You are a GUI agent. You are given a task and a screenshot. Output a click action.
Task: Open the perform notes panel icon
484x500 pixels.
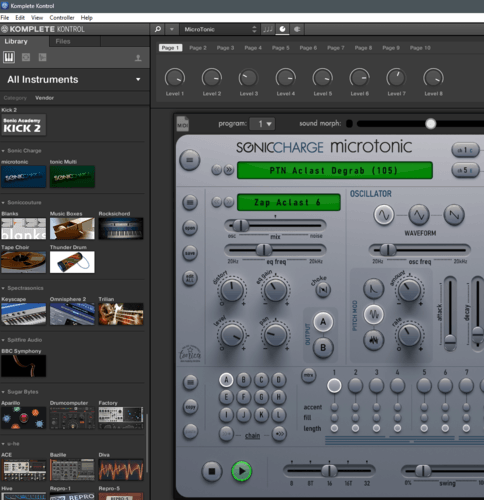point(268,29)
